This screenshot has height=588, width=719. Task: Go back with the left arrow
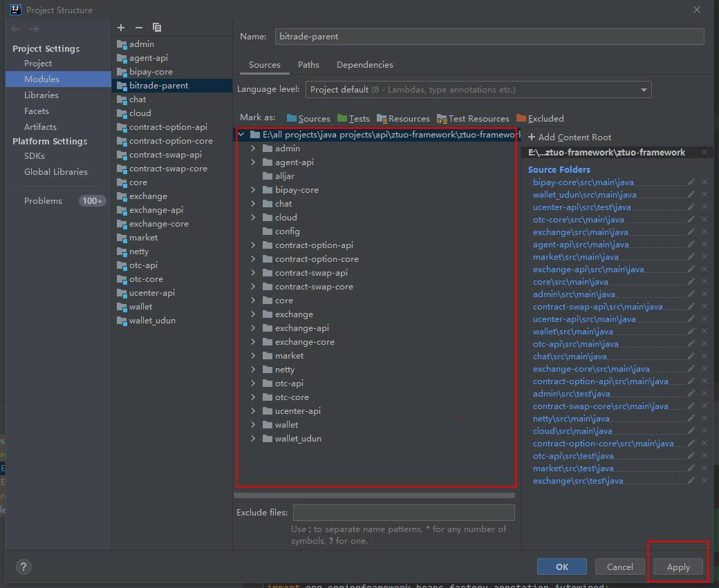tap(16, 29)
